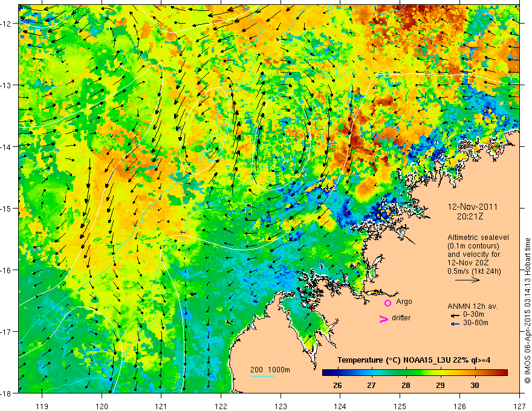Click the 'drifter' legend label
The height and width of the screenshot is (411, 532).
click(401, 318)
